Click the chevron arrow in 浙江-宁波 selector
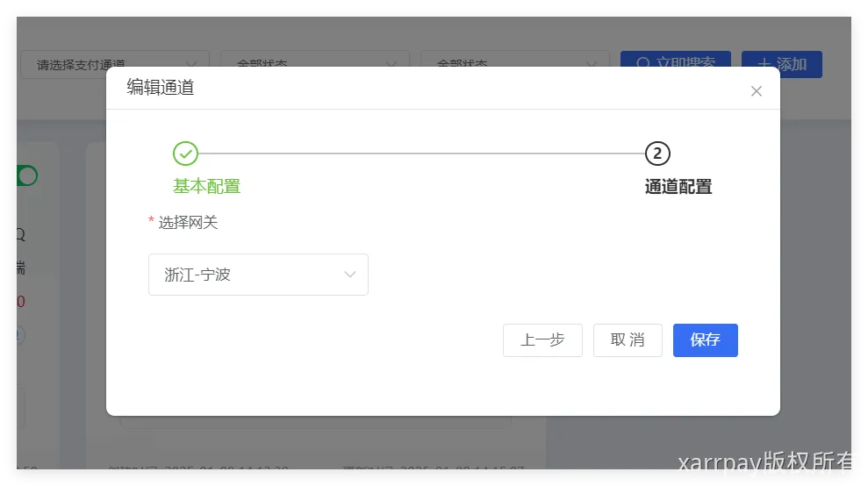This screenshot has width=868, height=486. [350, 275]
